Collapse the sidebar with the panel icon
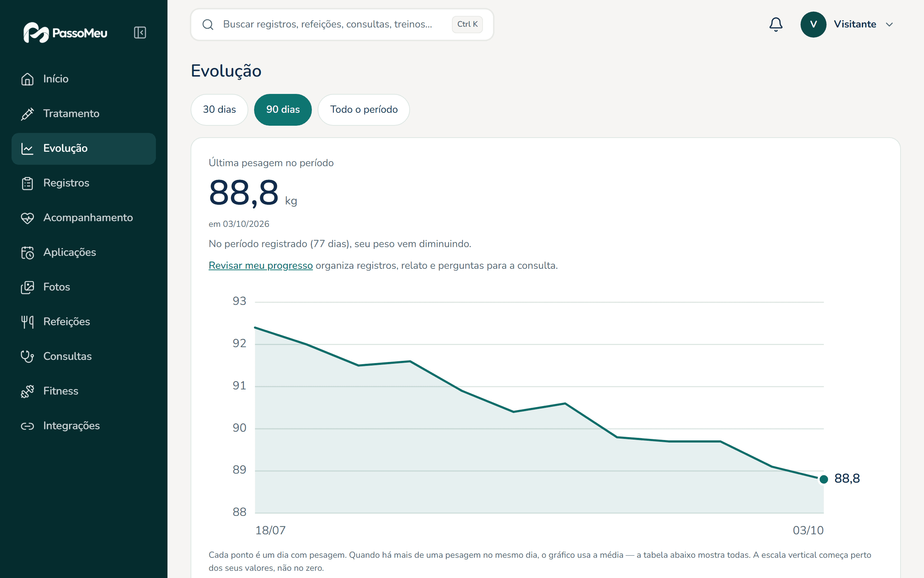Viewport: 924px width, 578px height. tap(140, 33)
